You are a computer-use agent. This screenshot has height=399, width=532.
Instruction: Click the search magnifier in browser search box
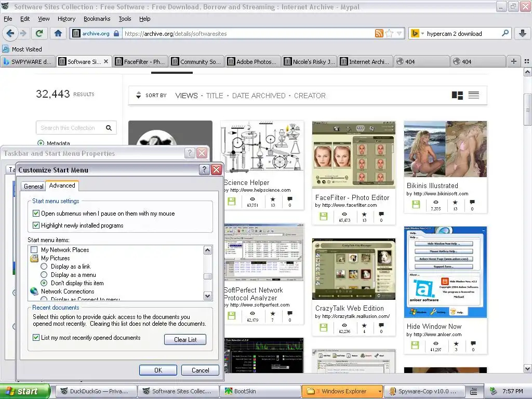505,33
